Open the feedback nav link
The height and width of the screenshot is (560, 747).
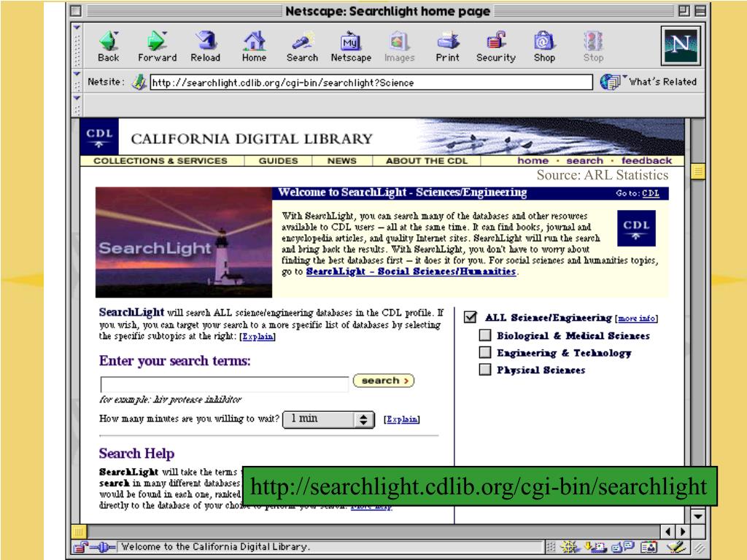tap(646, 161)
